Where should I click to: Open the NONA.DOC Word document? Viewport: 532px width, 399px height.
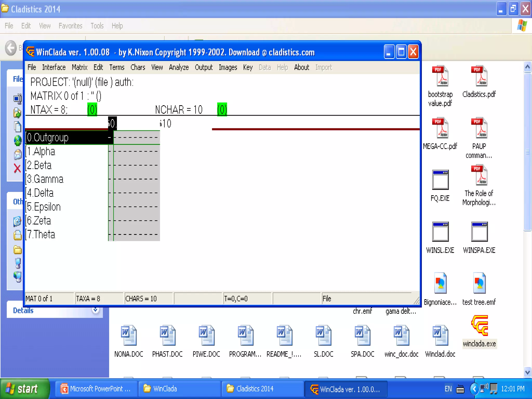pyautogui.click(x=129, y=336)
